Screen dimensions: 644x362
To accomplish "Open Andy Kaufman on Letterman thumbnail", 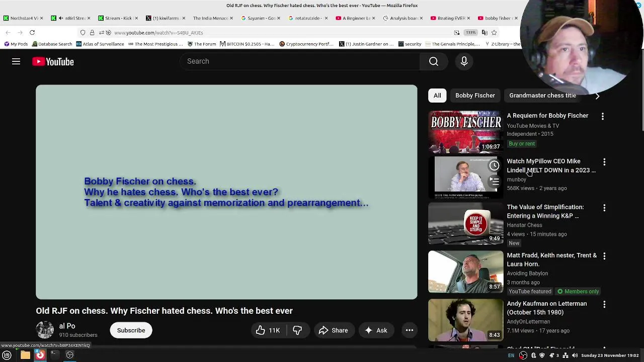I will point(465,320).
